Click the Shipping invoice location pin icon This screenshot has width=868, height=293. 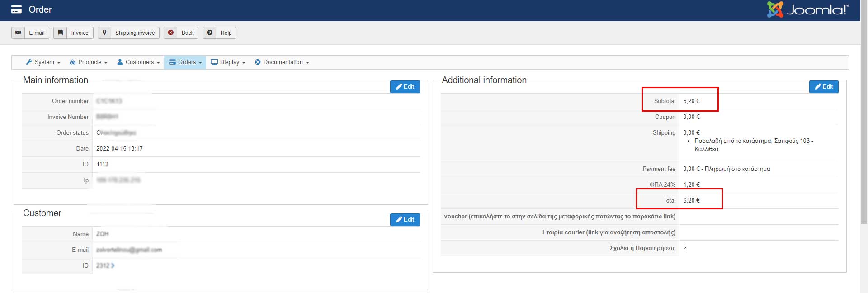pos(104,33)
